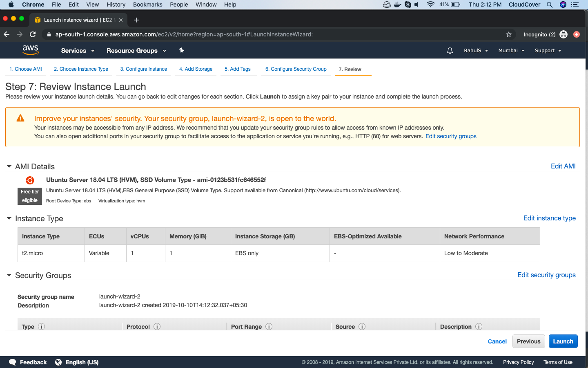Click the AWS home logo
588x368 pixels.
(x=30, y=50)
